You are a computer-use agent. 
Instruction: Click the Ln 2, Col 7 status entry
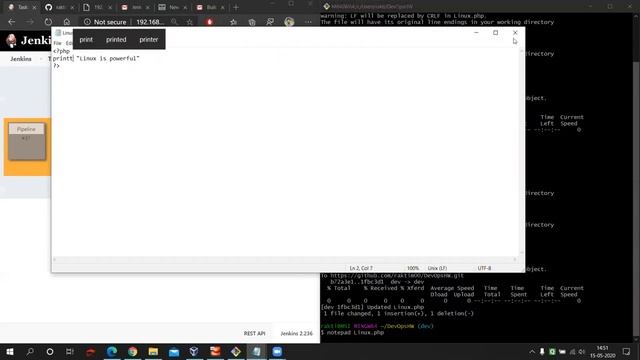coord(361,268)
